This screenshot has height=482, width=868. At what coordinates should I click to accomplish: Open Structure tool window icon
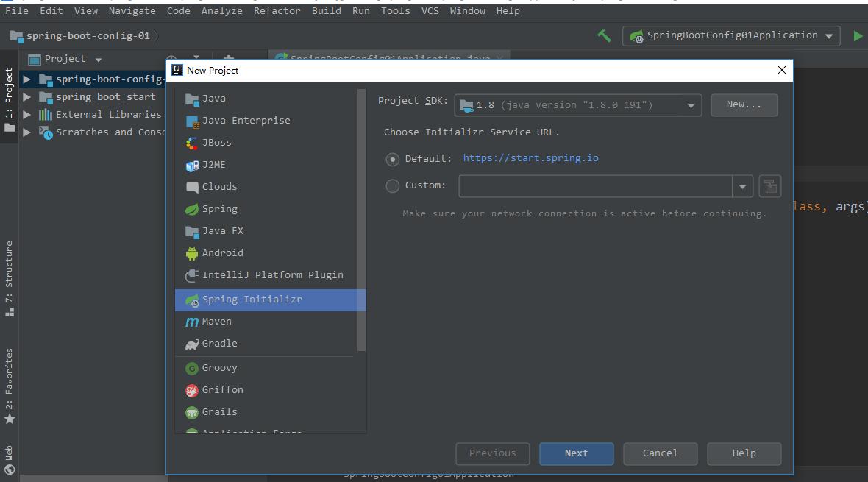(x=10, y=313)
